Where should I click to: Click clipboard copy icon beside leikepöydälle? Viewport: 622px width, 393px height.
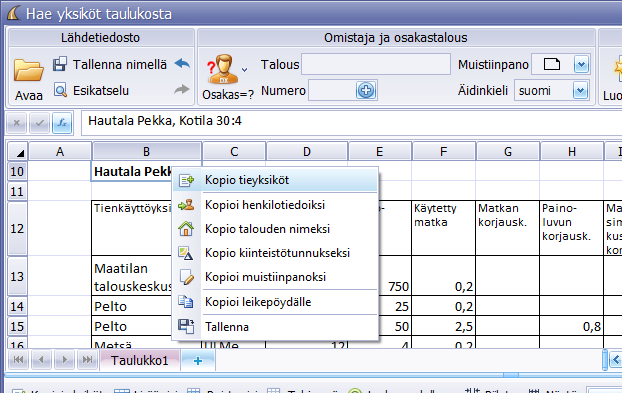(186, 302)
